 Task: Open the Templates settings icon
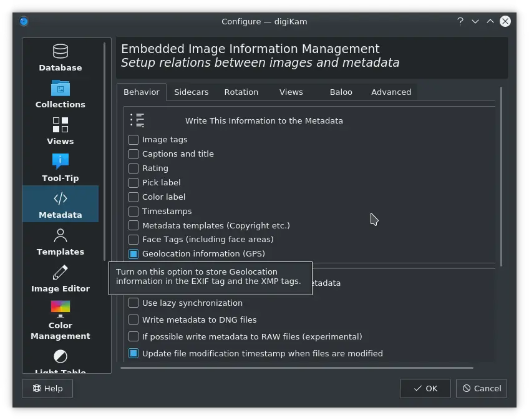click(60, 235)
